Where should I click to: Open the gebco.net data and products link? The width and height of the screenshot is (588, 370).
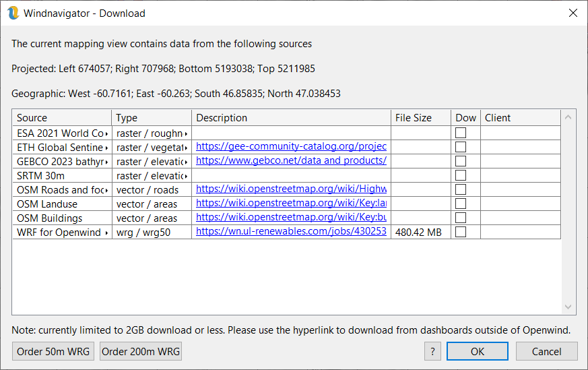tap(291, 161)
